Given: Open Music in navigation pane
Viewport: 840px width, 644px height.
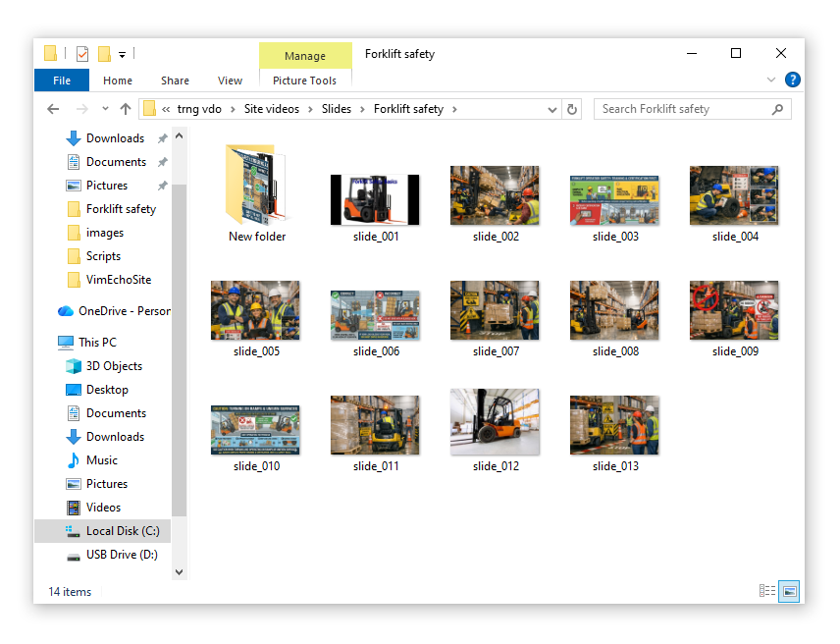Looking at the screenshot, I should [102, 460].
